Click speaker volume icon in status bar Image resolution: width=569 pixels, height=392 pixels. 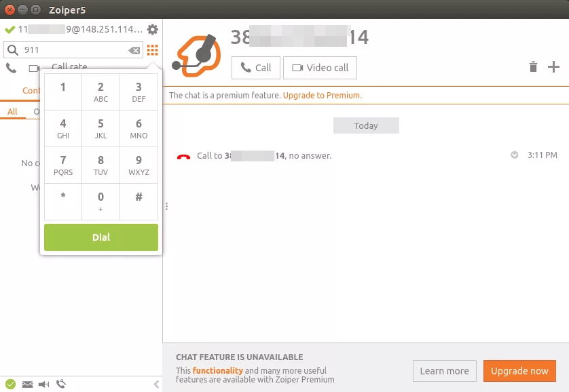point(43,385)
